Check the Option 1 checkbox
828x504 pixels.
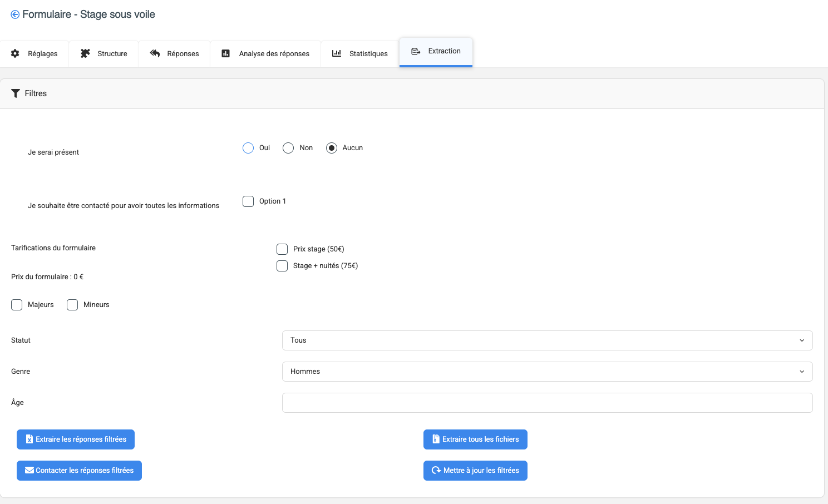[x=248, y=201]
